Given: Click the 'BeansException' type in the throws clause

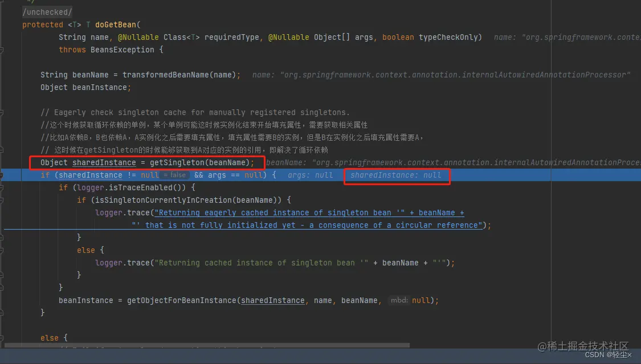Looking at the screenshot, I should click(x=123, y=50).
